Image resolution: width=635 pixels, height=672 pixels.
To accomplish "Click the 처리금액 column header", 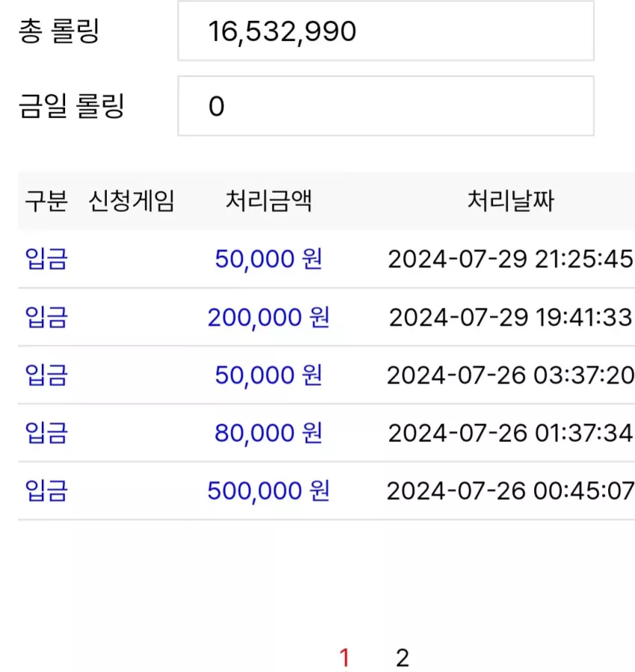I will click(268, 201).
